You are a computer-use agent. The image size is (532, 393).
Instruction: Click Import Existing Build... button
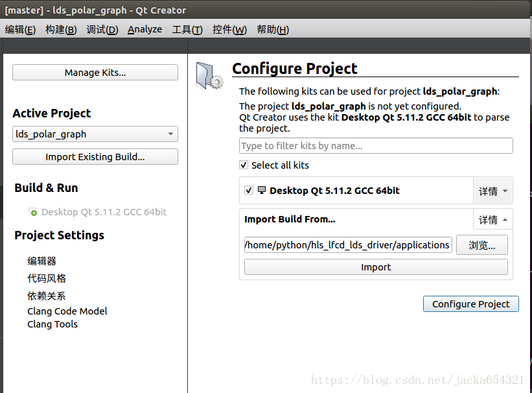(95, 156)
